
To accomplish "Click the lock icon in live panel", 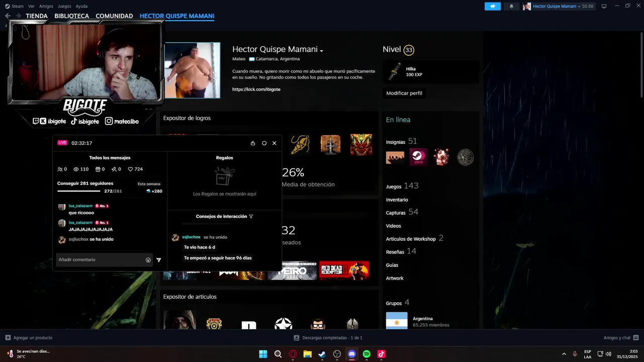I will tap(253, 143).
